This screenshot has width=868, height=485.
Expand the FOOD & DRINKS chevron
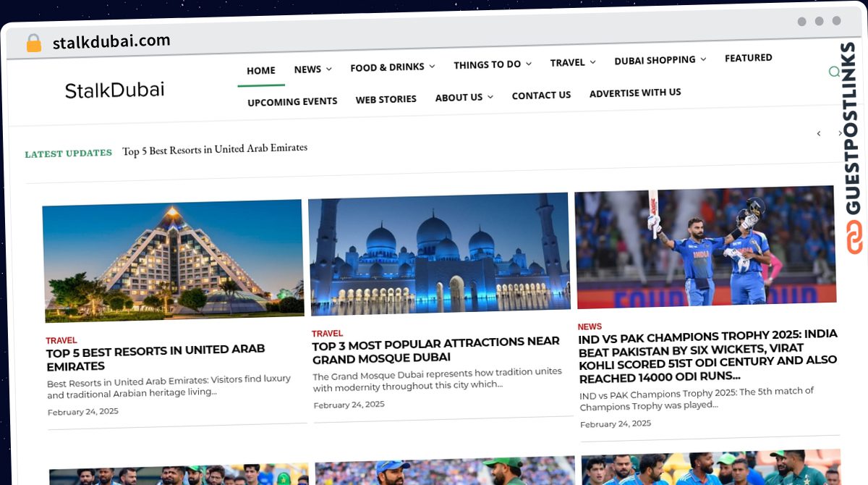tap(432, 67)
